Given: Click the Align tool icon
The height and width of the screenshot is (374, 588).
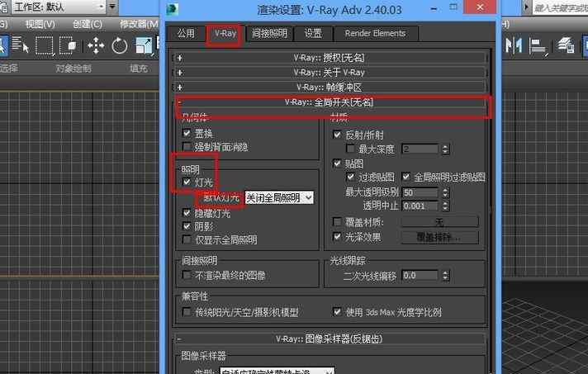Looking at the screenshot, I should tap(538, 45).
